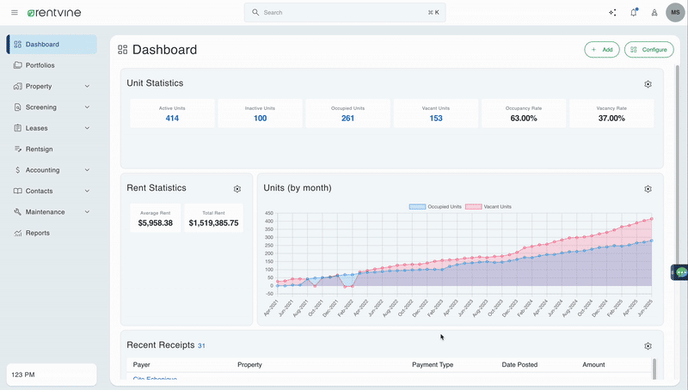Expand the Maintenance sidebar chevron

87,212
